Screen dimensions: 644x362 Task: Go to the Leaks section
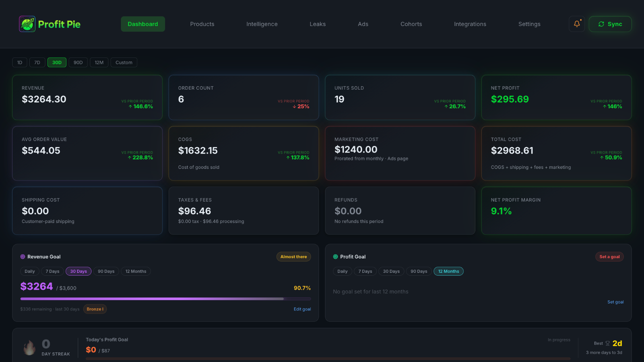(318, 24)
